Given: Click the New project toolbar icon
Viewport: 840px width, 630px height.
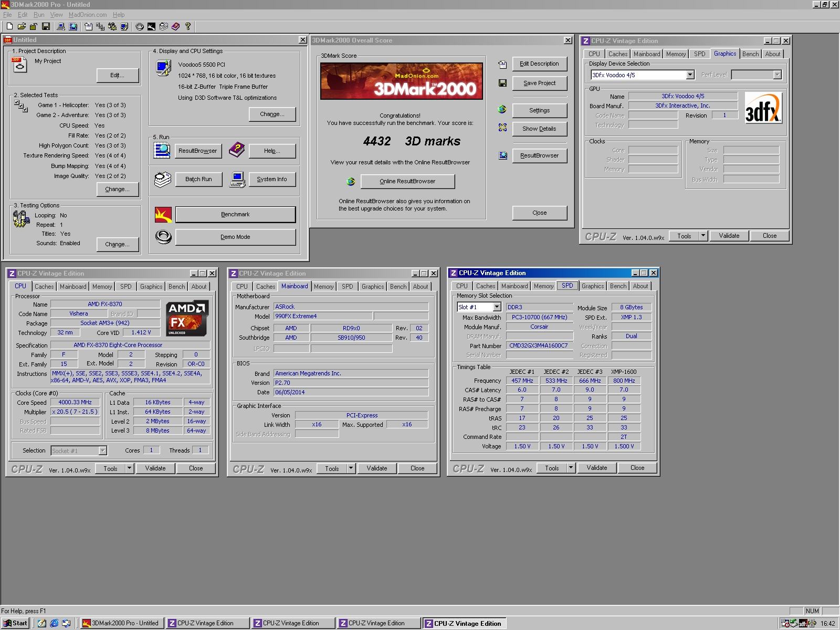Looking at the screenshot, I should [9, 26].
